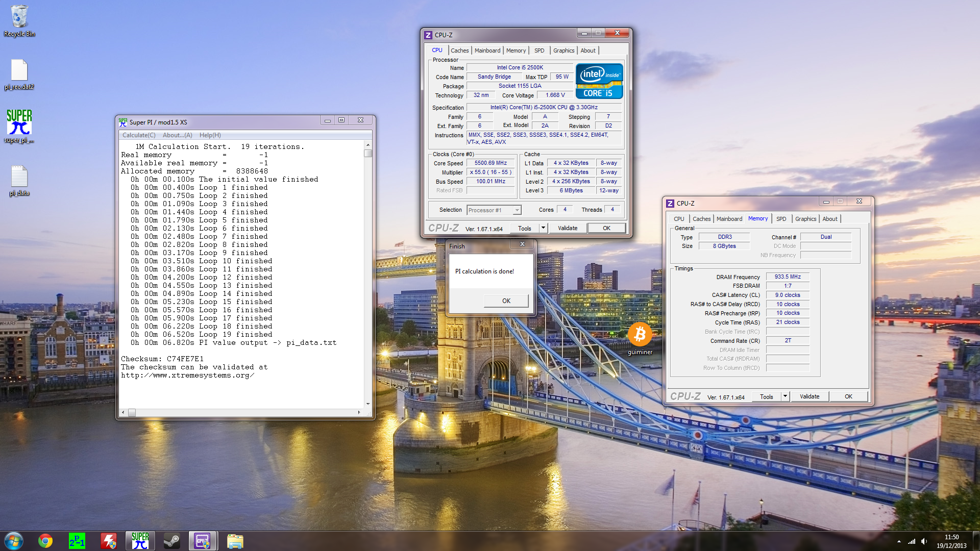Viewport: 980px width, 551px height.
Task: Switch to the Memory tab in the CPU window
Action: [516, 51]
